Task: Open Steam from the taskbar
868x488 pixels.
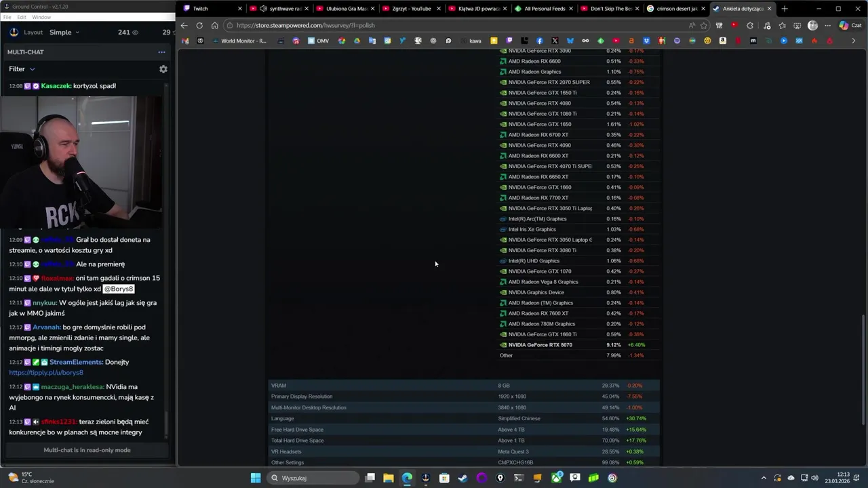Action: (x=462, y=478)
